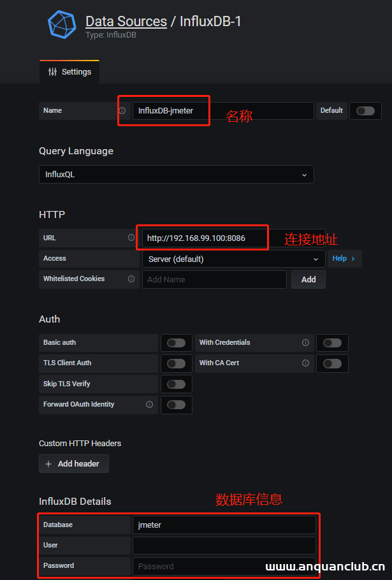
Task: Click the Name field info icon
Action: point(122,111)
